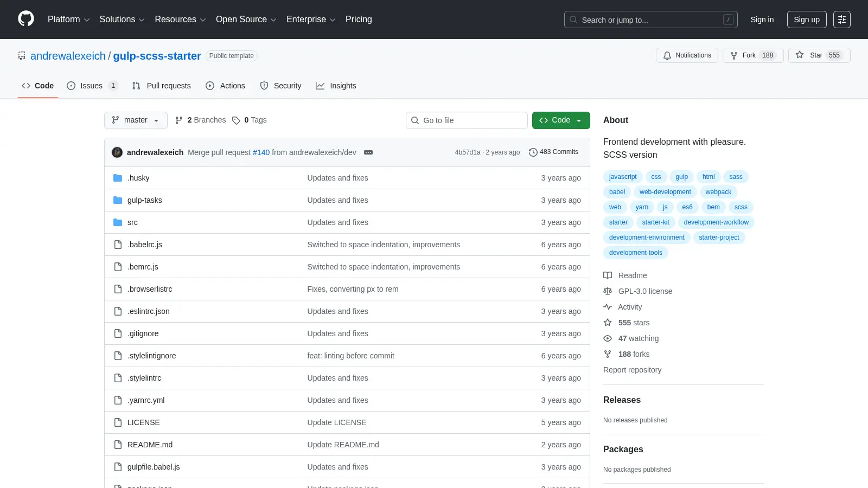
Task: Go to the Actions tab
Action: point(226,86)
